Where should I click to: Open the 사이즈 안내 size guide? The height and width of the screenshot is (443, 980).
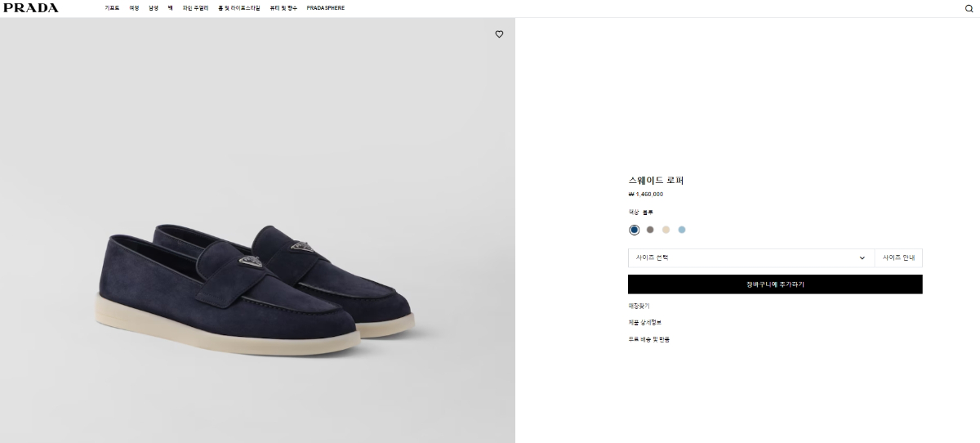[898, 258]
